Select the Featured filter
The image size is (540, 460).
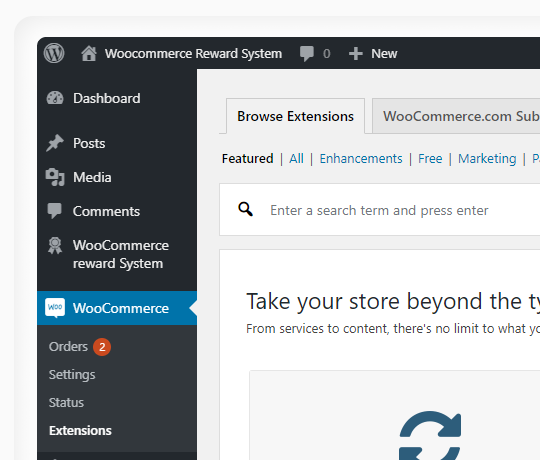[248, 159]
